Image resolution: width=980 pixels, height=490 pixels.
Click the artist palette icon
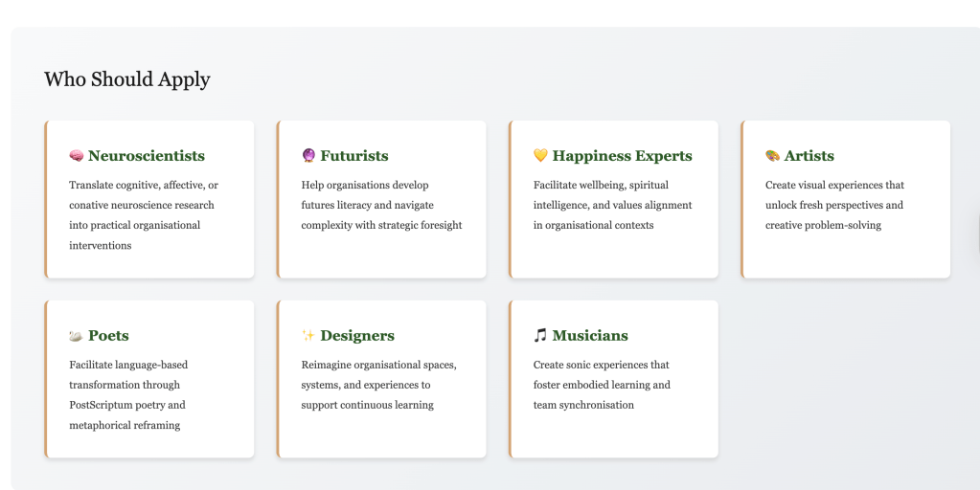click(x=772, y=156)
